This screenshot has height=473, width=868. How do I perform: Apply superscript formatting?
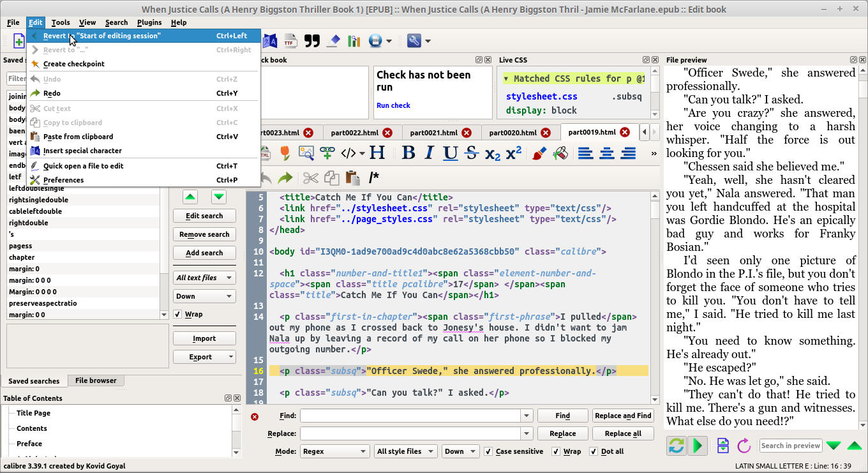coord(514,153)
